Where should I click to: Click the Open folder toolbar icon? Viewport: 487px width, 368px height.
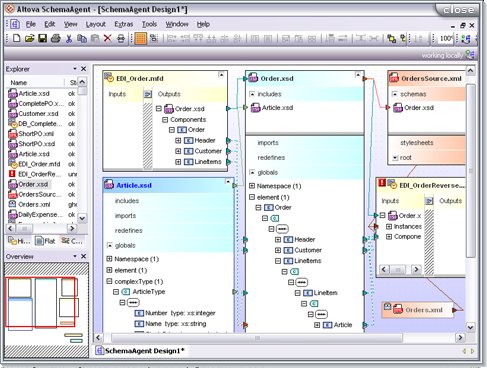pyautogui.click(x=29, y=39)
